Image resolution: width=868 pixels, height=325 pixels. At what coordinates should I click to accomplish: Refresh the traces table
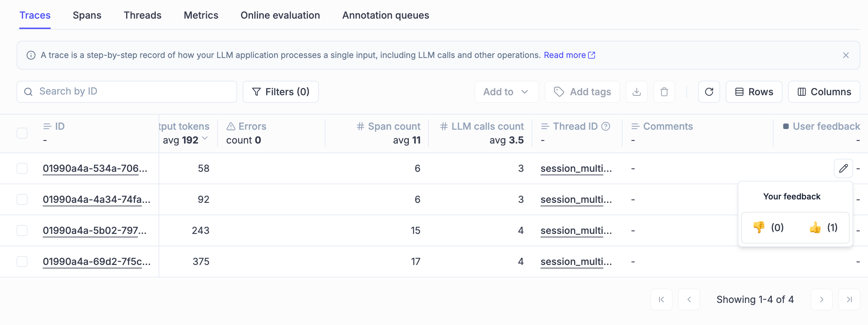pyautogui.click(x=709, y=92)
